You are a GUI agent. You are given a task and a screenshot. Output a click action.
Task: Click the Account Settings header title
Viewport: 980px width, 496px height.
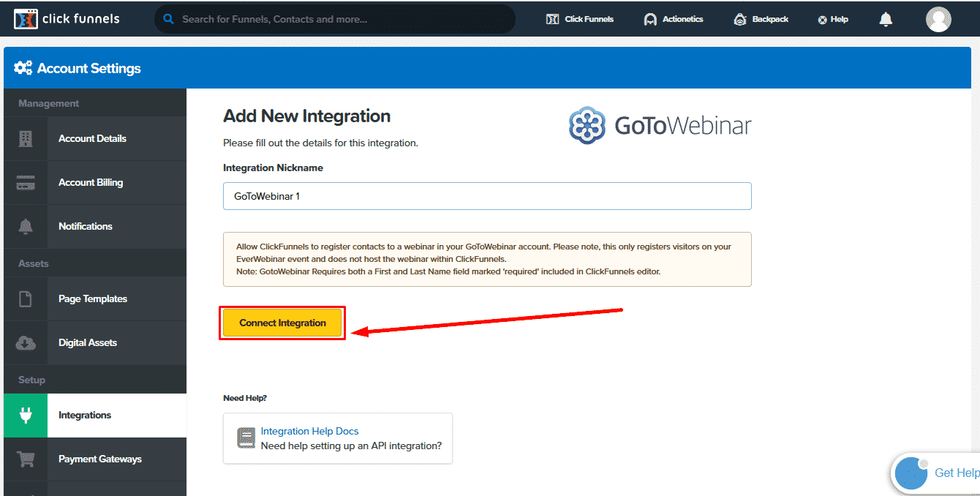89,69
